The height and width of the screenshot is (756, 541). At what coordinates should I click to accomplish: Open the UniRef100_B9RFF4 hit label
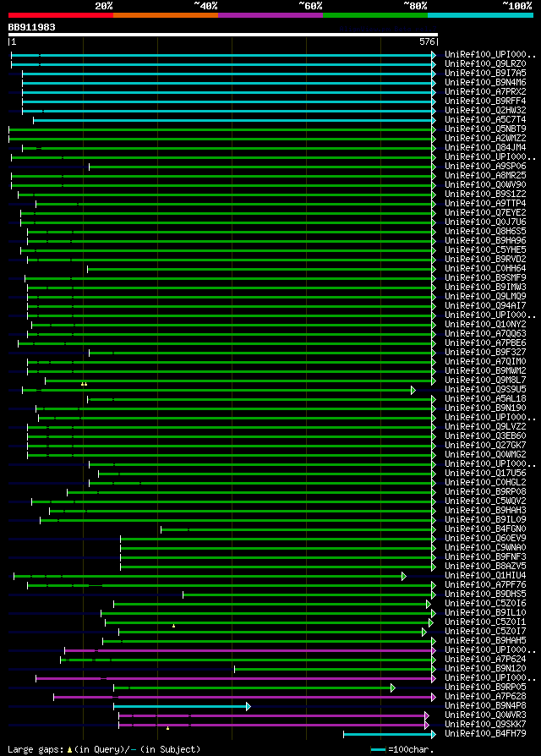tap(485, 101)
